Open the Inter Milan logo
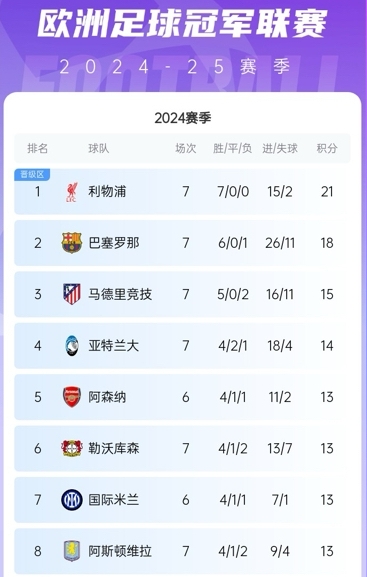 (x=71, y=500)
